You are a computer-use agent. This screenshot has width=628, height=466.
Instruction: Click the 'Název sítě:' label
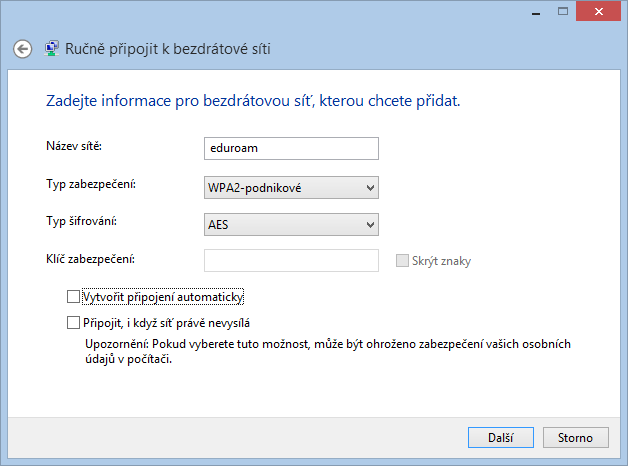pyautogui.click(x=74, y=146)
